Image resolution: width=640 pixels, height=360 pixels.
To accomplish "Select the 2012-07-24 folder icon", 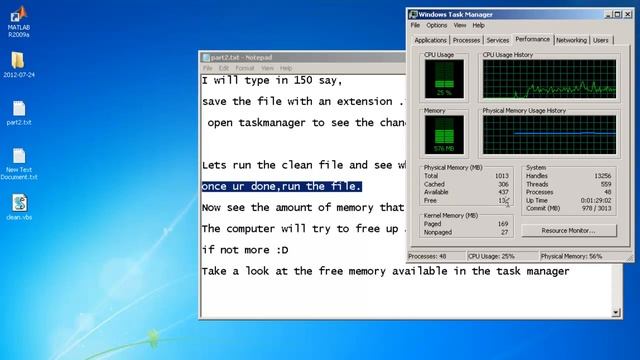I will pyautogui.click(x=18, y=65).
